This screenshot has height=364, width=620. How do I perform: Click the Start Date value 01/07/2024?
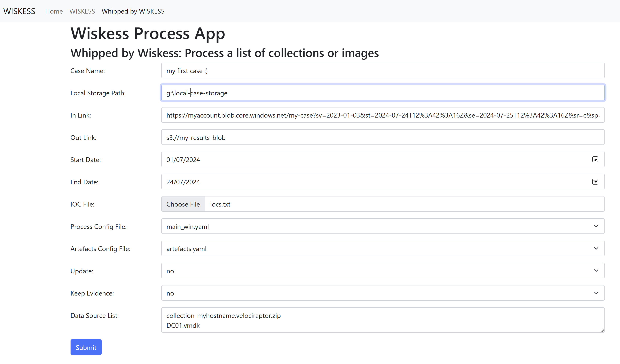(183, 160)
